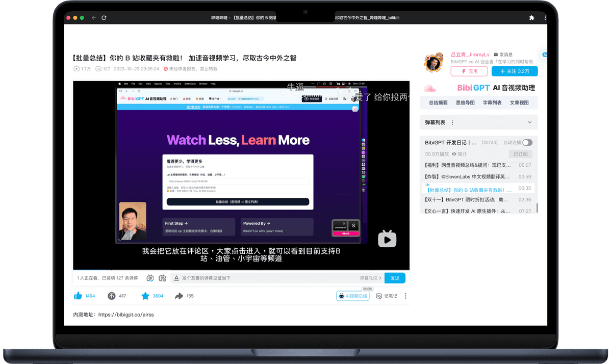Toggle danmaku display switch icon
Viewport: 612px width, 364px height.
coord(150,278)
